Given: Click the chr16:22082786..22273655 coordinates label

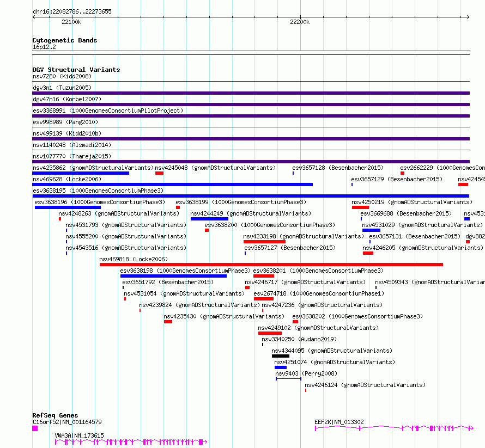Looking at the screenshot, I should click(72, 12).
